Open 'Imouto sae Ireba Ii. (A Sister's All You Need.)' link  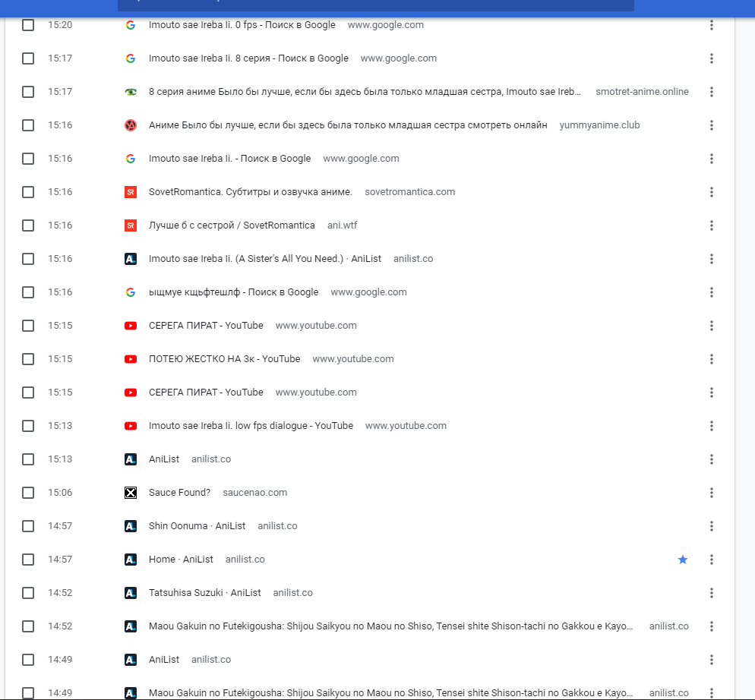point(265,259)
